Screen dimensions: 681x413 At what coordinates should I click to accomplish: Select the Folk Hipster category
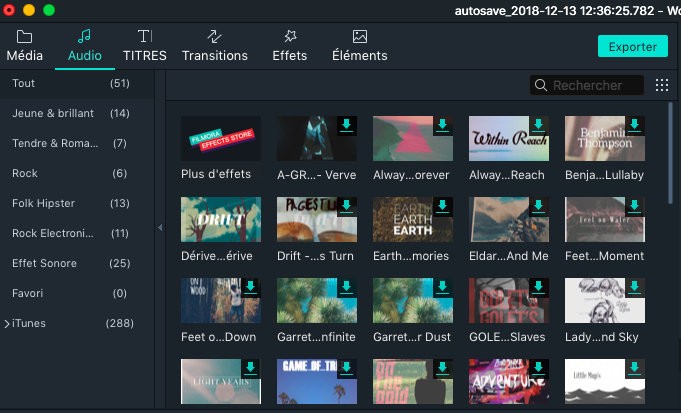77,203
